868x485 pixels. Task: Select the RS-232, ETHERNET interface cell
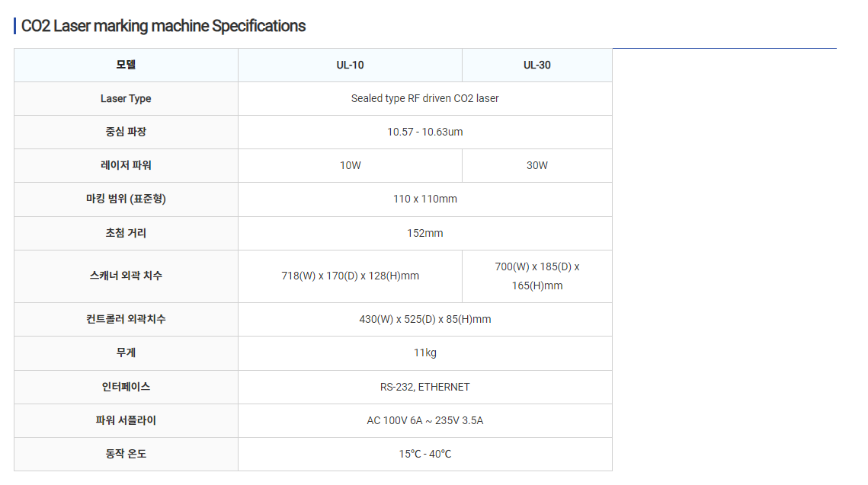point(424,387)
